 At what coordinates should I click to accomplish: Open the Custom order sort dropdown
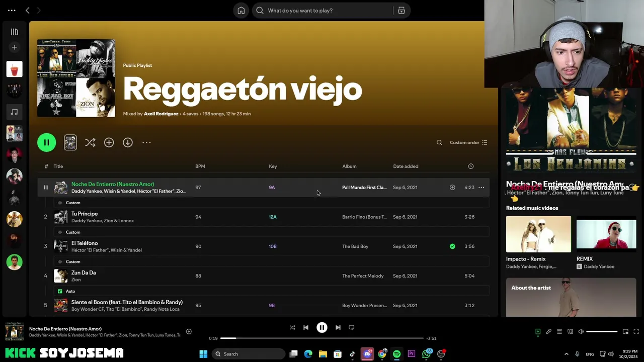[x=468, y=142]
